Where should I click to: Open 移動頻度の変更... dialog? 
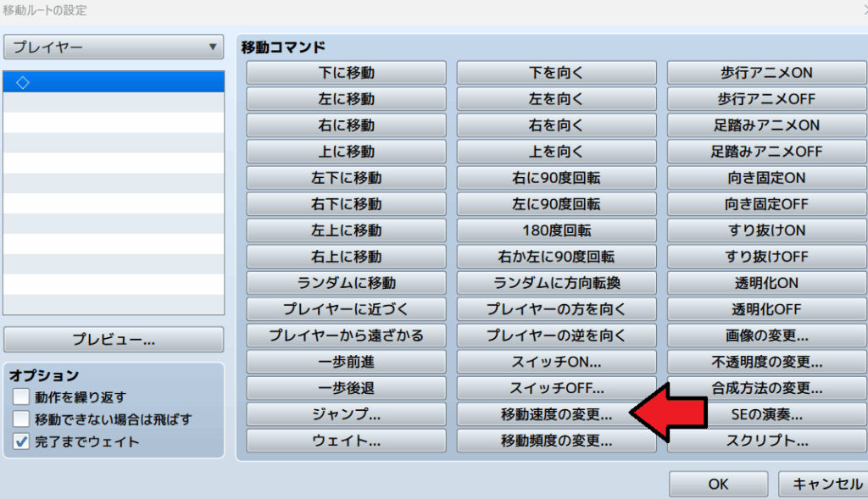coord(557,441)
